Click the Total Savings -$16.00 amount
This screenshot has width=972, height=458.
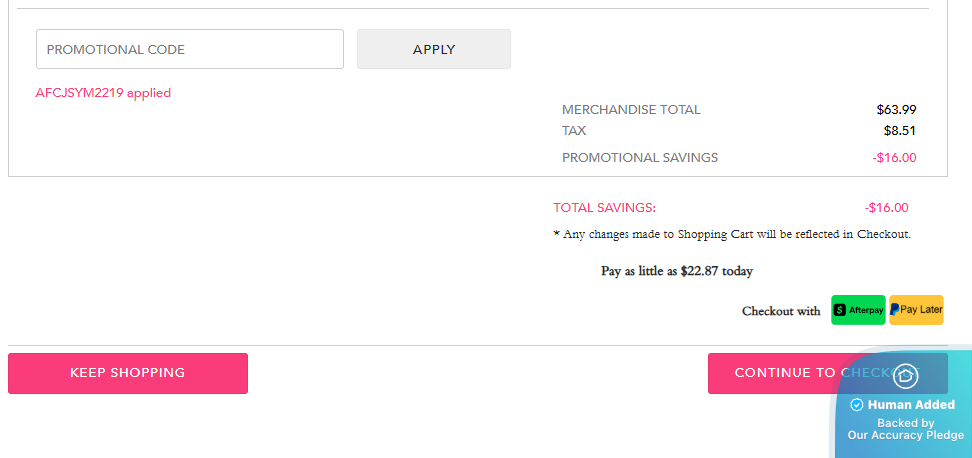pyautogui.click(x=887, y=208)
